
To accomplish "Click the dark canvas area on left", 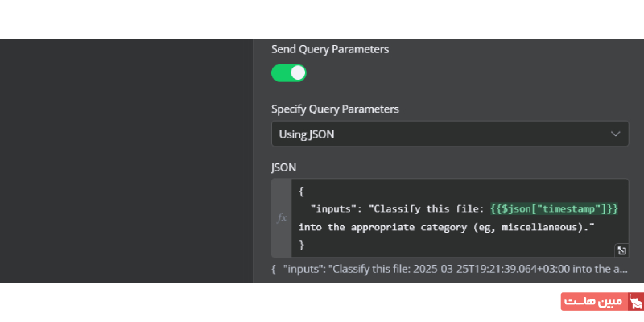I will click(x=126, y=161).
